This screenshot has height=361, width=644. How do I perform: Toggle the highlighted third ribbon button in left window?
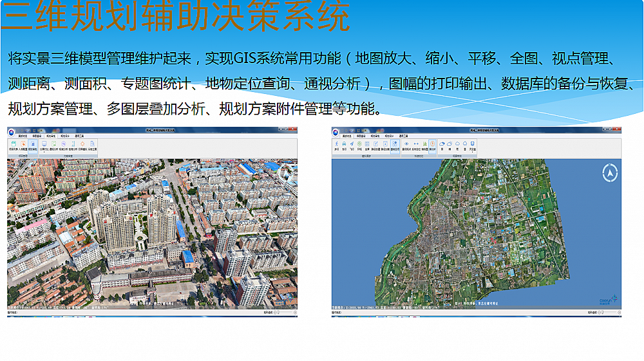click(x=32, y=145)
